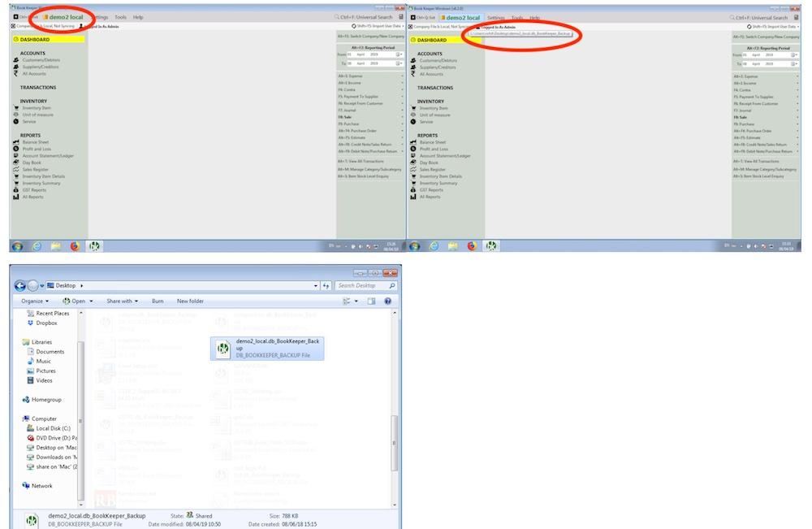Open Organize menu in Explorer toolbar

click(x=35, y=301)
